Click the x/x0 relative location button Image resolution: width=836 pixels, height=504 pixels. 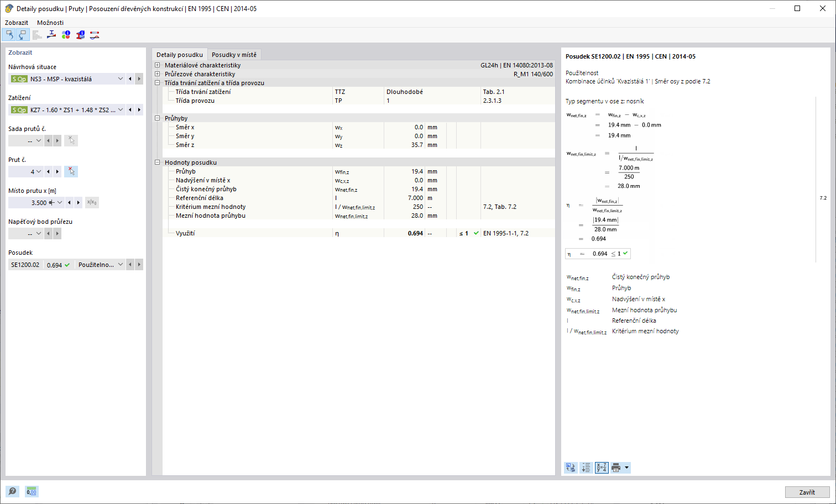[92, 203]
